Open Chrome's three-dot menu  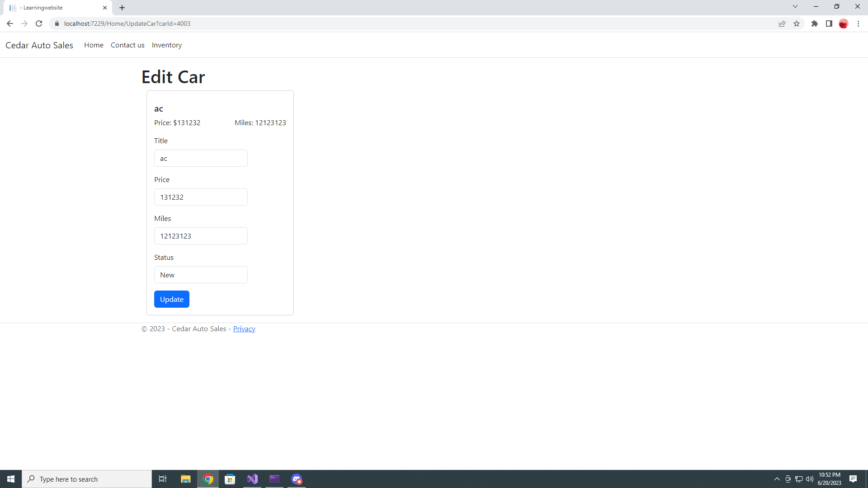pyautogui.click(x=858, y=23)
